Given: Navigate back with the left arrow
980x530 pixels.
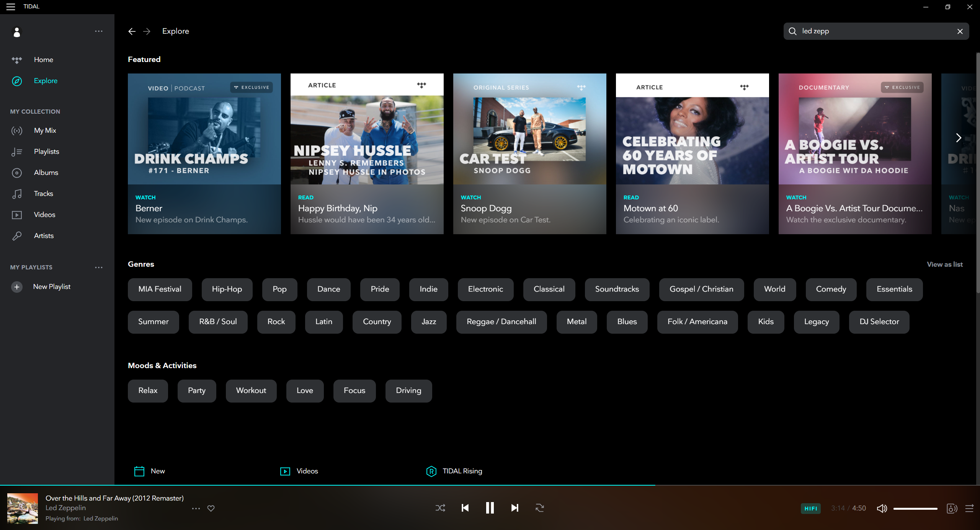Looking at the screenshot, I should pyautogui.click(x=132, y=31).
